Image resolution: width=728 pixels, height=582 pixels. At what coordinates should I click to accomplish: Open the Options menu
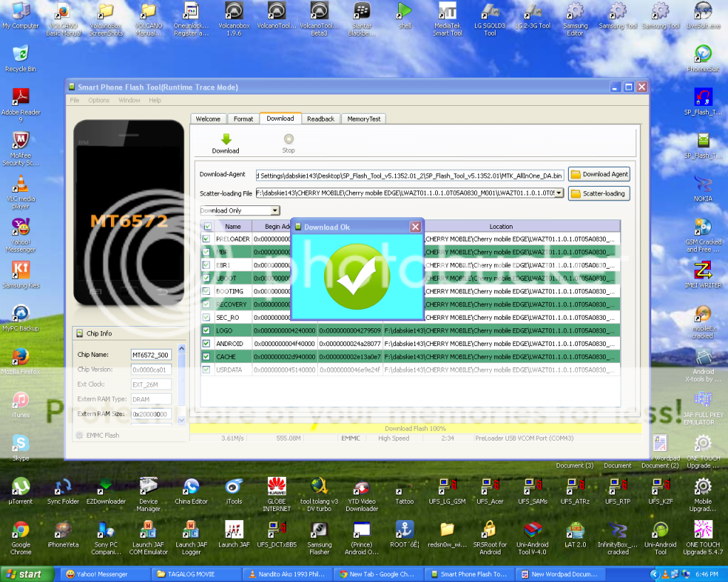pos(99,100)
